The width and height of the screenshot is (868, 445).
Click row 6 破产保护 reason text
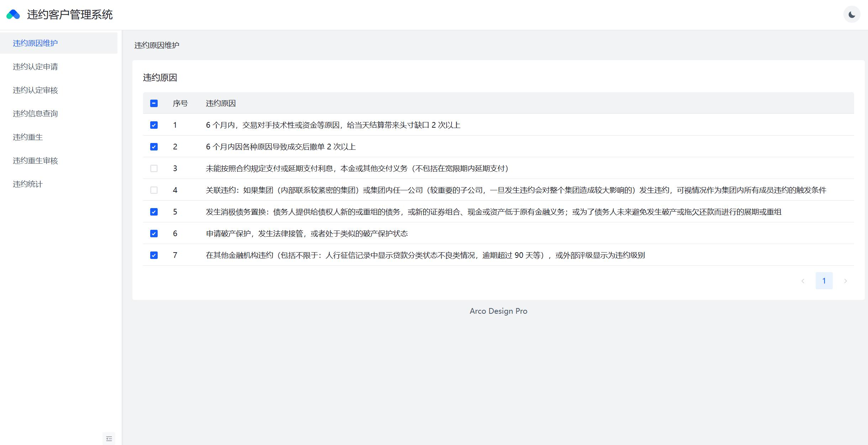[307, 234]
